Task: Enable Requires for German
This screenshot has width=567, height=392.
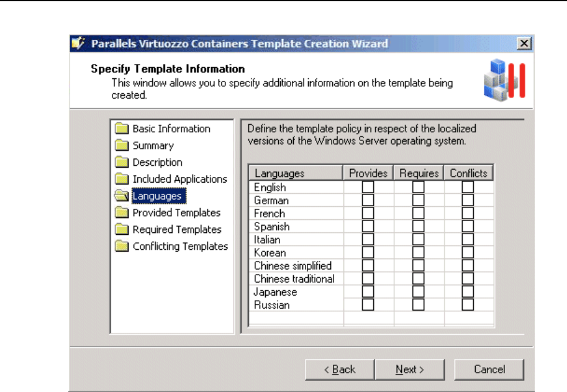Action: coord(418,200)
